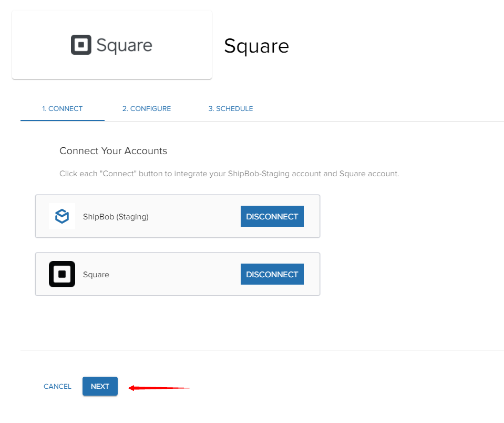
Task: Click the Square heading title text
Action: 256,46
